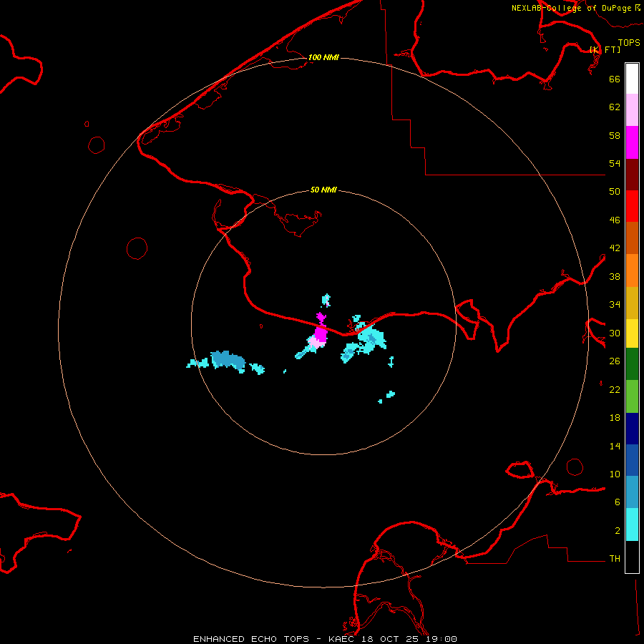This screenshot has height=644, width=644.
Task: Select the light green legend swatch
Action: pyautogui.click(x=632, y=396)
